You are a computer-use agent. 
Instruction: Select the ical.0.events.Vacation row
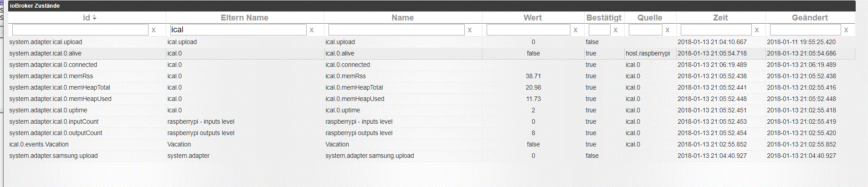431,144
